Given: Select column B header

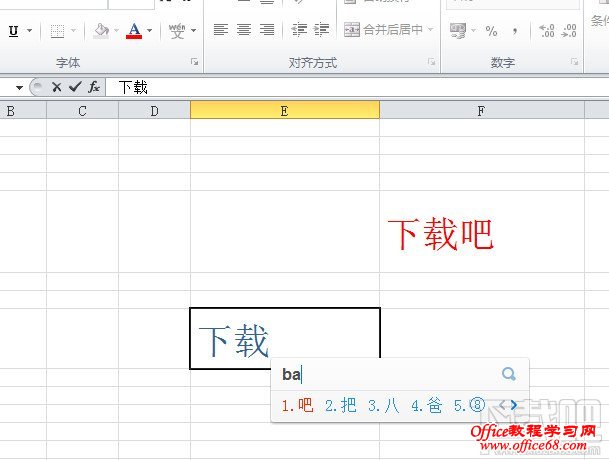Looking at the screenshot, I should click(23, 111).
